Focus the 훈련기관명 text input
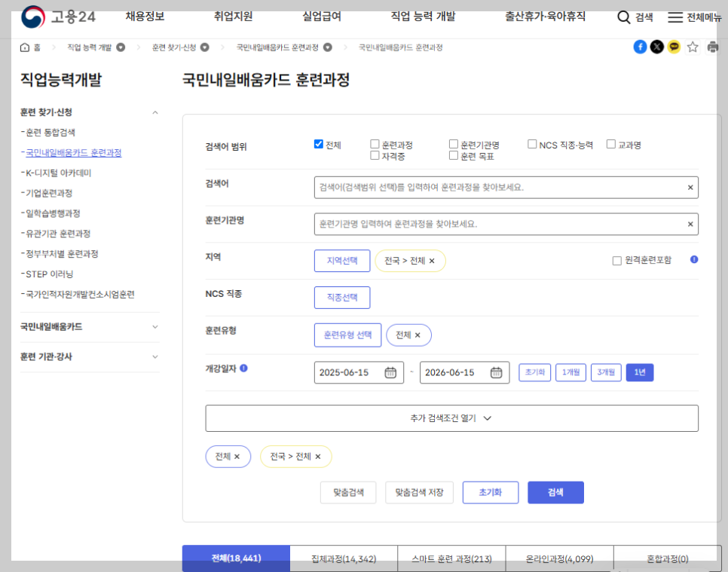Screen dimensions: 728x572 click(x=506, y=225)
